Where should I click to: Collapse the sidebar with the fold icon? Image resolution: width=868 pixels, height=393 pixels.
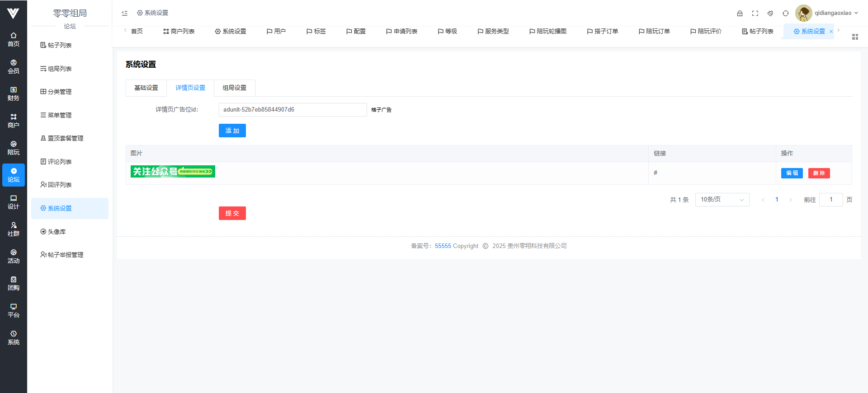click(125, 13)
